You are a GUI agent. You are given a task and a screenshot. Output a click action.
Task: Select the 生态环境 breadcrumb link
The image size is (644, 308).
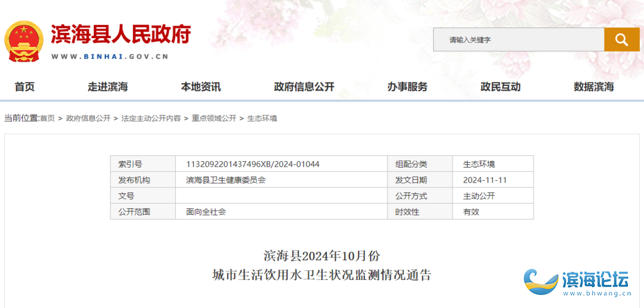point(262,118)
